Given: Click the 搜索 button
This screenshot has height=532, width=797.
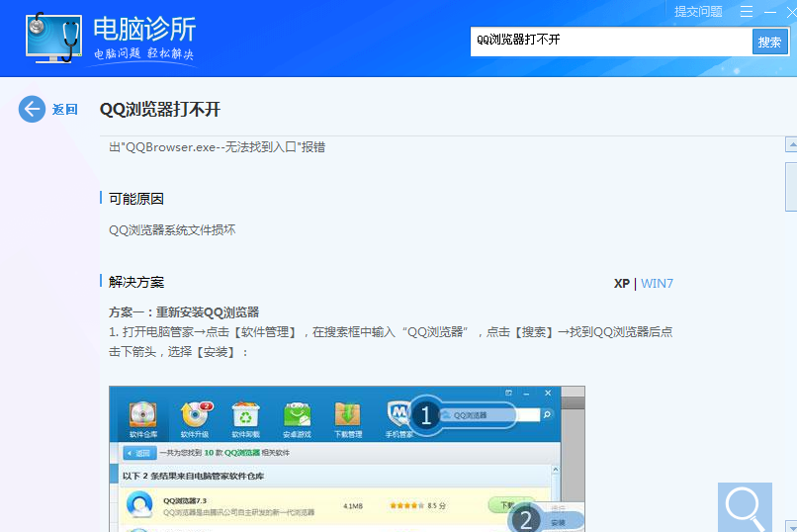Looking at the screenshot, I should click(x=769, y=42).
